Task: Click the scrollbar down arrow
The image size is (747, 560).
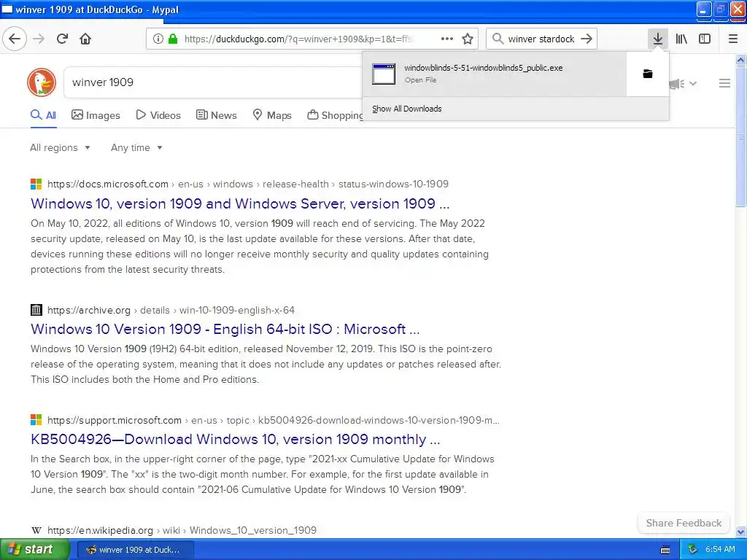Action: click(740, 532)
